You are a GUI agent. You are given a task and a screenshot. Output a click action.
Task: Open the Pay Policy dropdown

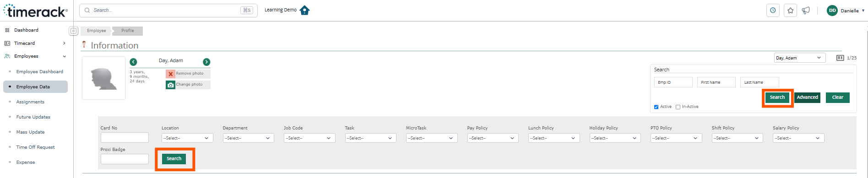coord(493,138)
